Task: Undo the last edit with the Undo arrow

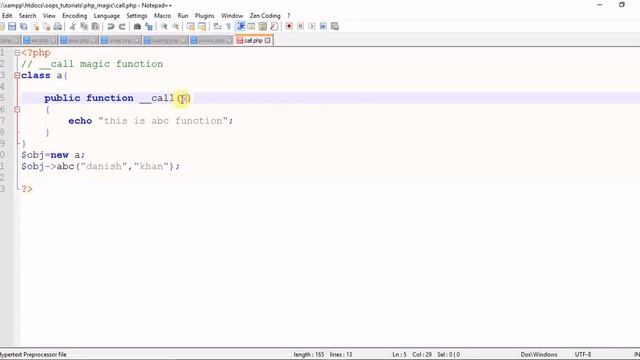Action: pos(110,27)
